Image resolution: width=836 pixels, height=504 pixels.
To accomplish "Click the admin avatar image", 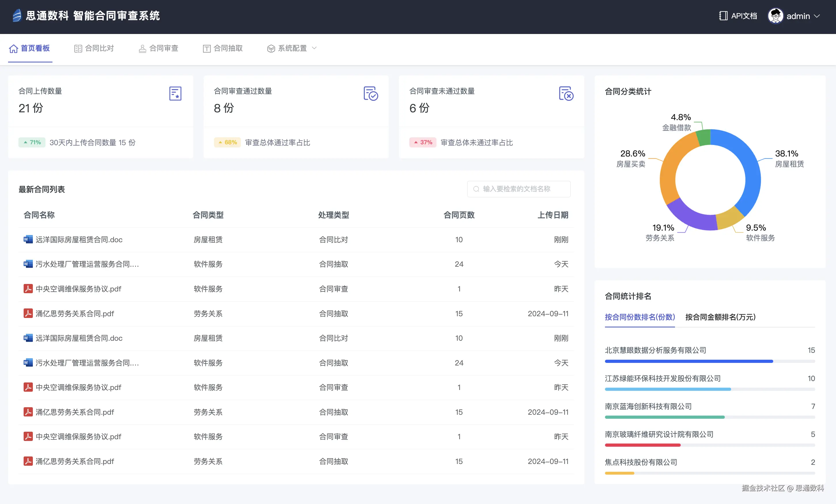I will click(775, 16).
